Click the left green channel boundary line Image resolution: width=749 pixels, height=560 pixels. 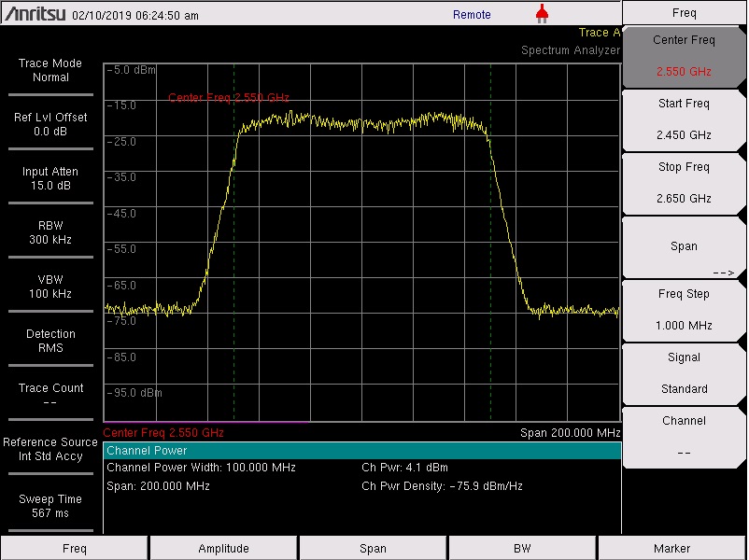click(234, 243)
